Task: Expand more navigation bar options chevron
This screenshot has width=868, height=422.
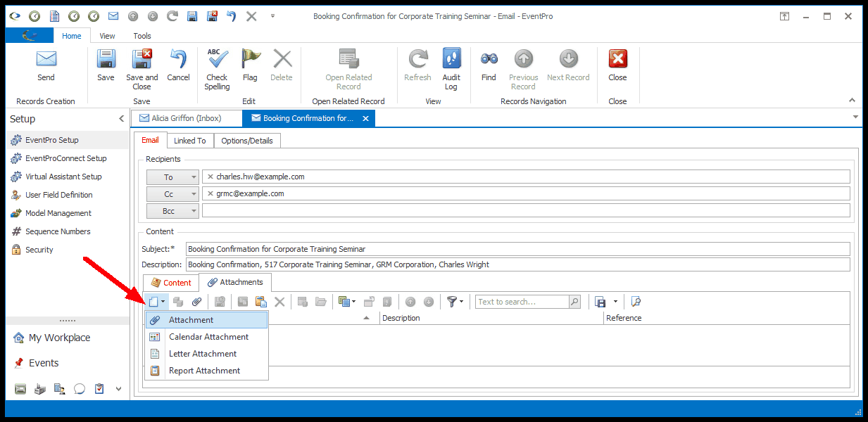Action: click(118, 388)
